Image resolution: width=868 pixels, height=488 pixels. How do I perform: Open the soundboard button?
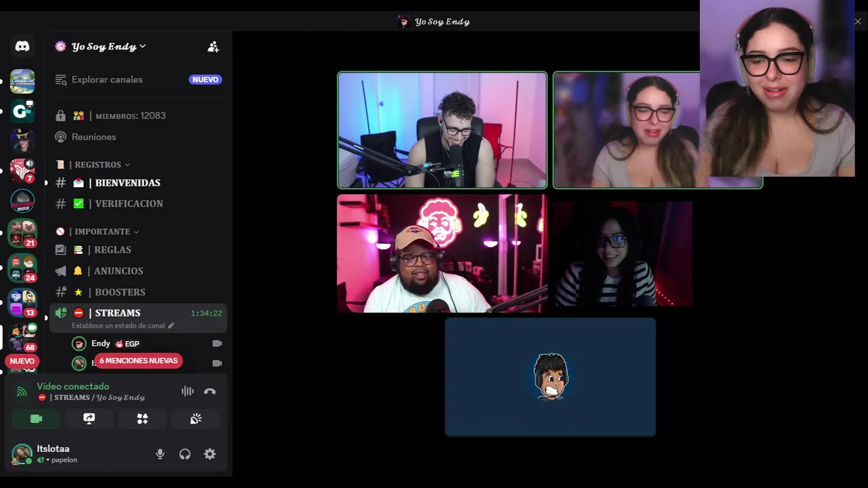tap(195, 419)
